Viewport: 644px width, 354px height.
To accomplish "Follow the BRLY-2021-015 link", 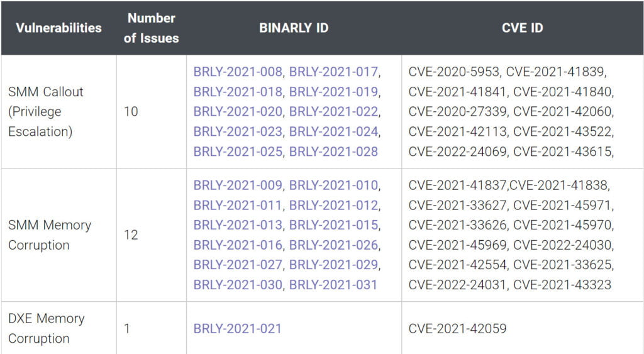I will point(333,225).
